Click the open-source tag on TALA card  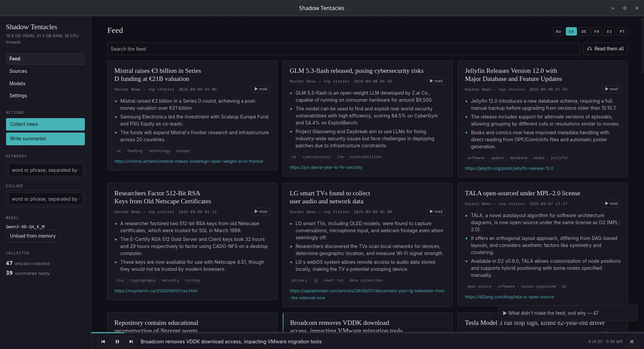click(479, 287)
